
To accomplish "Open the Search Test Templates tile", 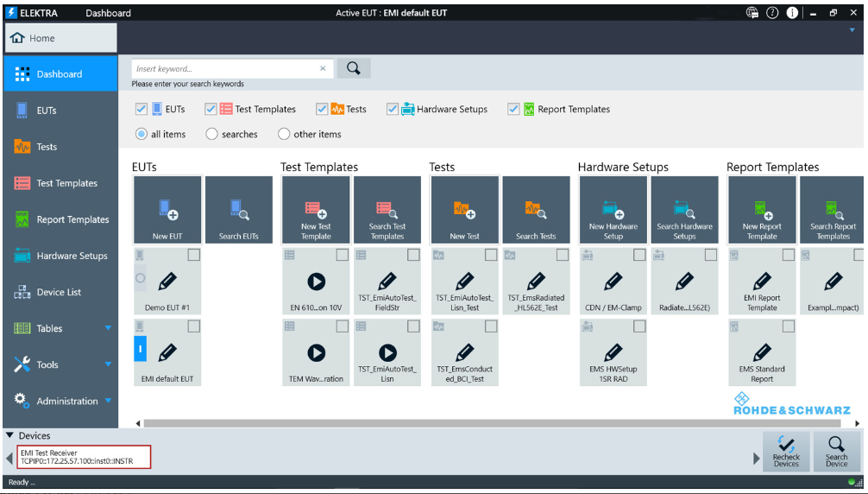I will pos(387,210).
